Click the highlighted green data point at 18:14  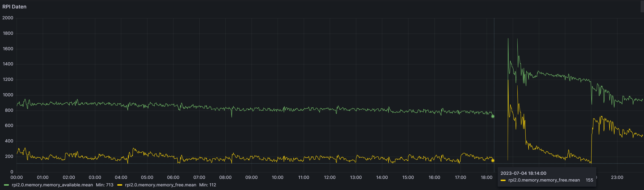click(x=493, y=116)
